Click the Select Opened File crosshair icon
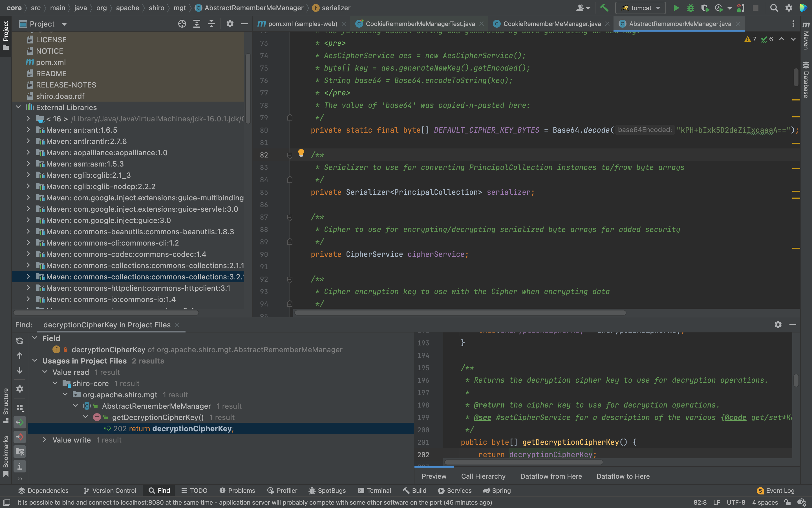Image resolution: width=812 pixels, height=508 pixels. [x=182, y=24]
